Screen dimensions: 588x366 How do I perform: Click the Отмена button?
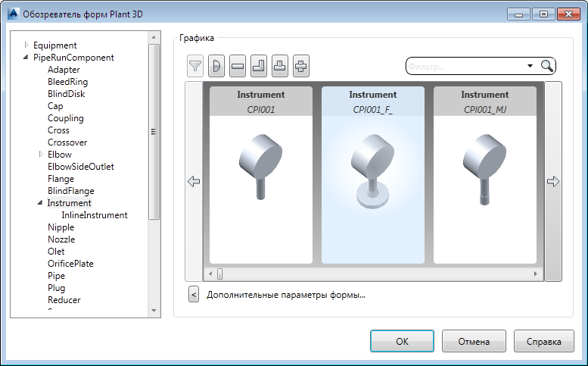(474, 341)
